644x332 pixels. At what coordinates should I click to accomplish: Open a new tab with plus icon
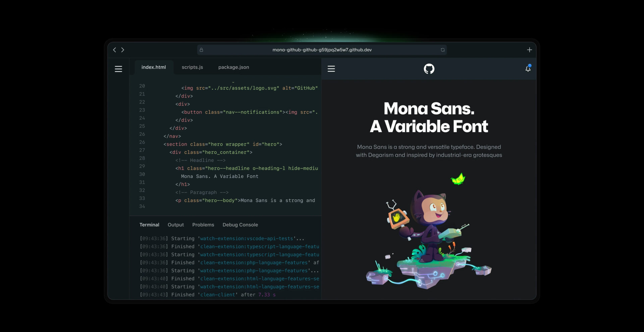click(x=529, y=50)
